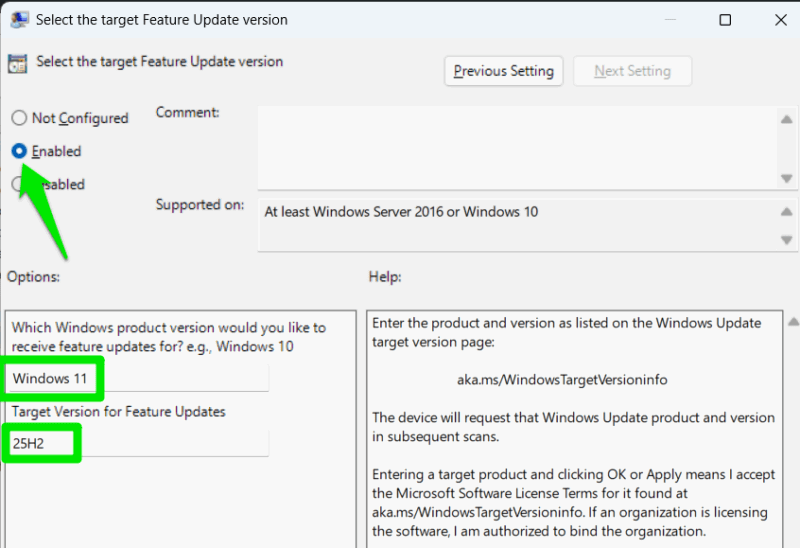
Task: Click 'The device will request' help paragraph
Action: coord(573,427)
